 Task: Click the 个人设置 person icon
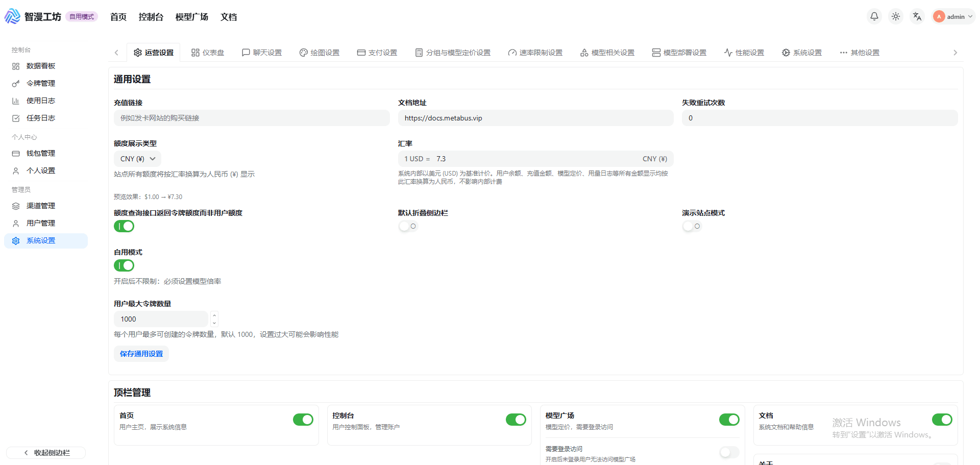pos(16,171)
